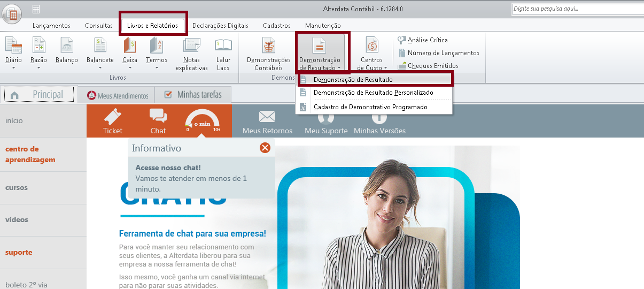Expand the Diário dropdown arrow
This screenshot has width=644, height=289.
click(13, 68)
